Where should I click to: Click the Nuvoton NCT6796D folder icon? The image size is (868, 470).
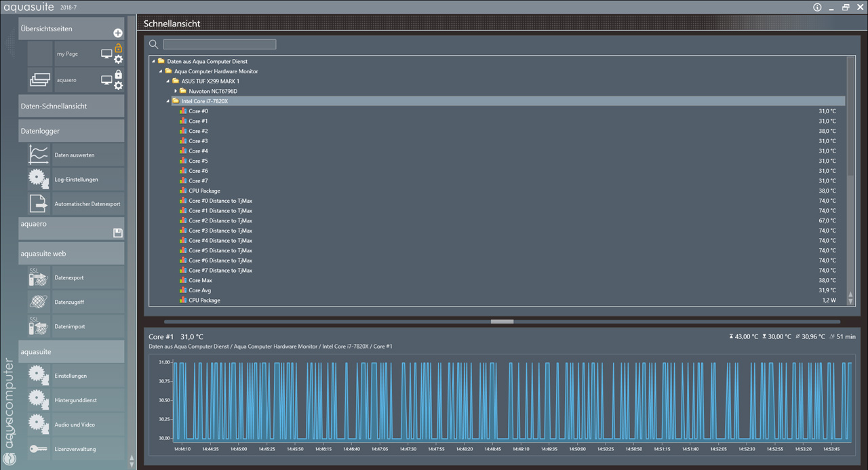[183, 91]
